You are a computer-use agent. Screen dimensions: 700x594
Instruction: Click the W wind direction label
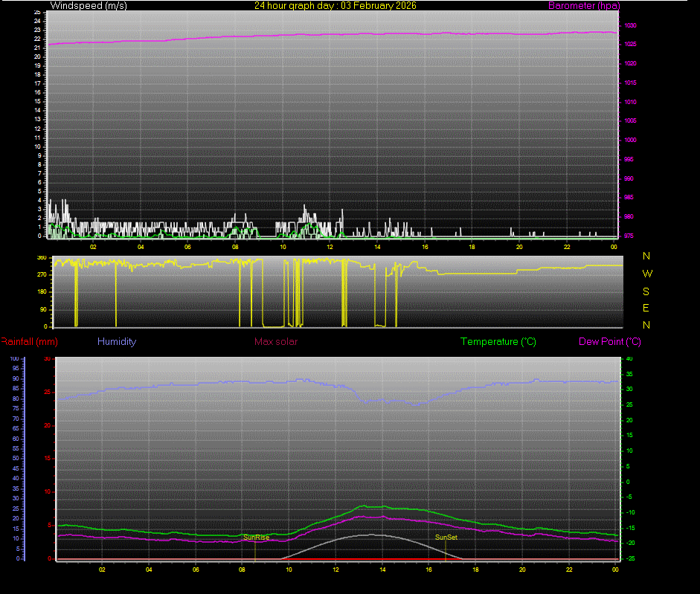point(647,274)
